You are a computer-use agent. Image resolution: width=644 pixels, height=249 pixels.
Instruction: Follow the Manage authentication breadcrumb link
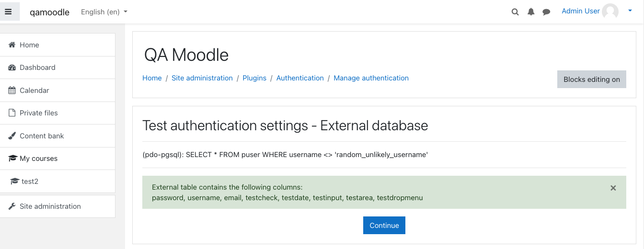(x=371, y=78)
